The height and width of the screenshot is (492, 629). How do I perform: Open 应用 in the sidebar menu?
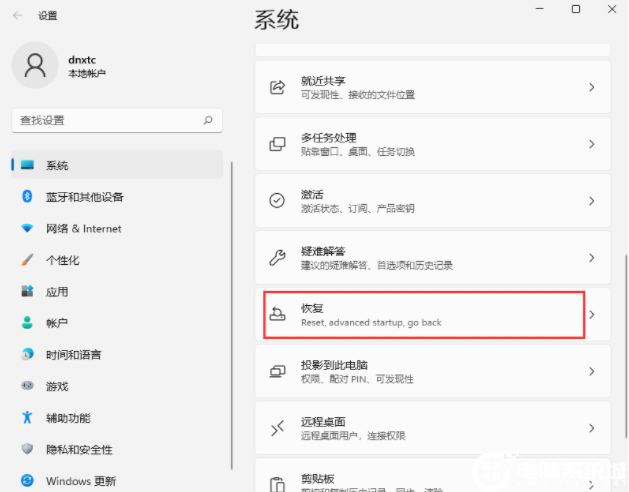(x=57, y=292)
